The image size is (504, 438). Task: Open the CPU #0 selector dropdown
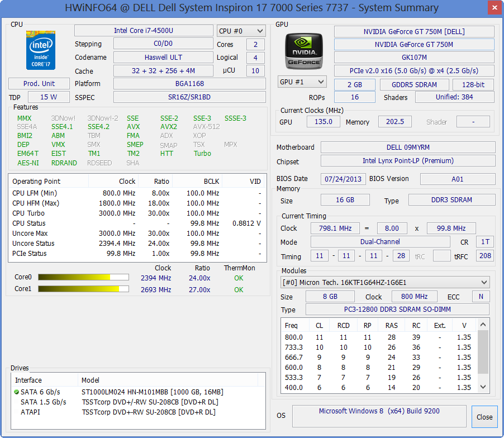tap(241, 31)
